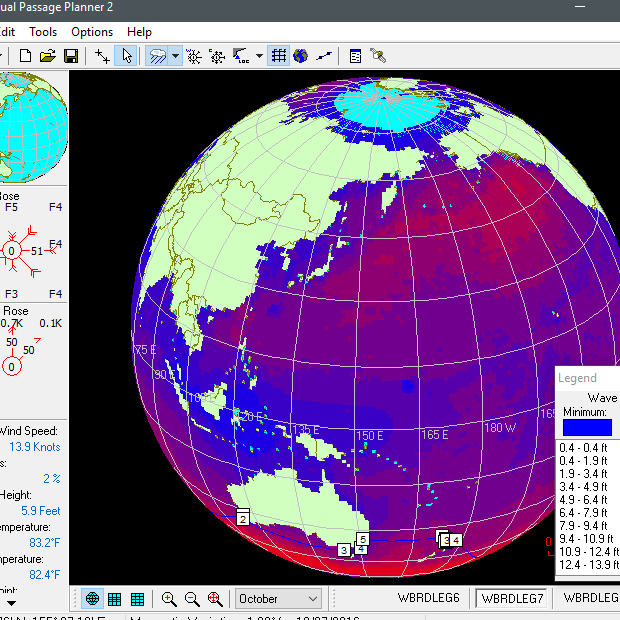Expand the location tool dropdown arrow
The image size is (620, 620).
pos(259,56)
